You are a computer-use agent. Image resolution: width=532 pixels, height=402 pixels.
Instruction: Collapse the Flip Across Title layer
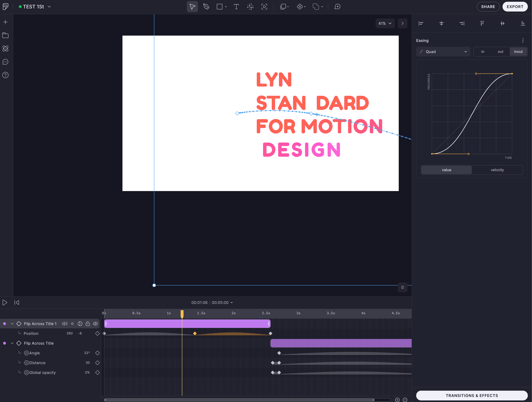(12, 343)
